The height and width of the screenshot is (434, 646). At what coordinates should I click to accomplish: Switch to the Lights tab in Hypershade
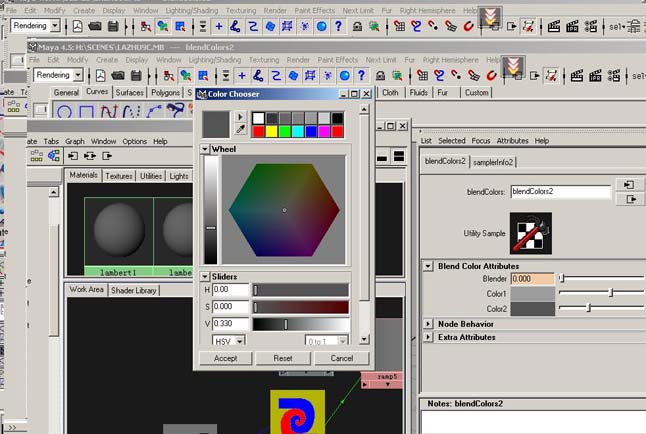click(179, 176)
